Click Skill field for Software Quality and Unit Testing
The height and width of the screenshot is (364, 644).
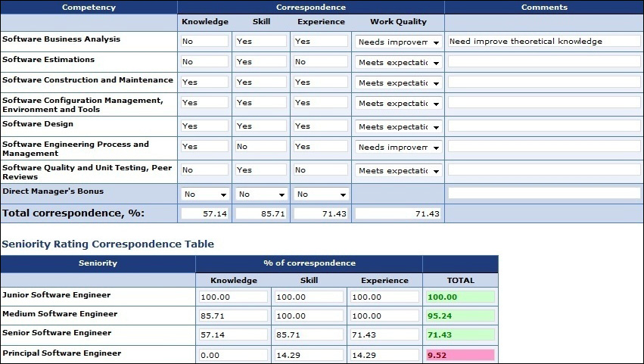(261, 170)
